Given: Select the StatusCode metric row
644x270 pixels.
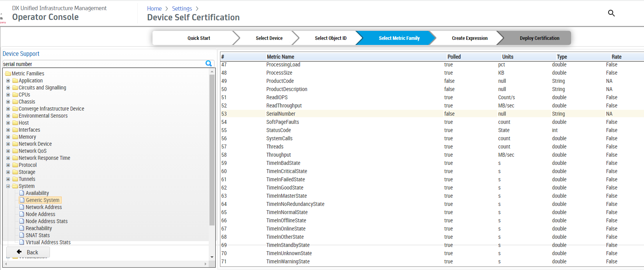Looking at the screenshot, I should (432, 130).
